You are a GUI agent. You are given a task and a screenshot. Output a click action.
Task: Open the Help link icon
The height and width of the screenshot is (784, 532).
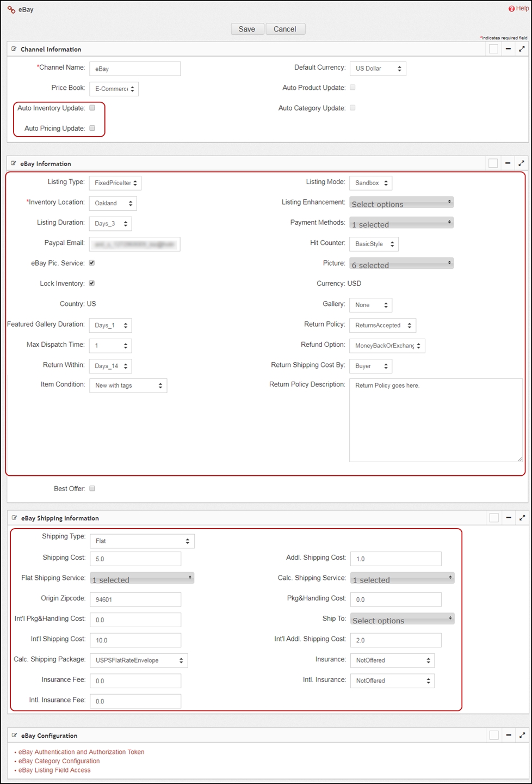511,9
